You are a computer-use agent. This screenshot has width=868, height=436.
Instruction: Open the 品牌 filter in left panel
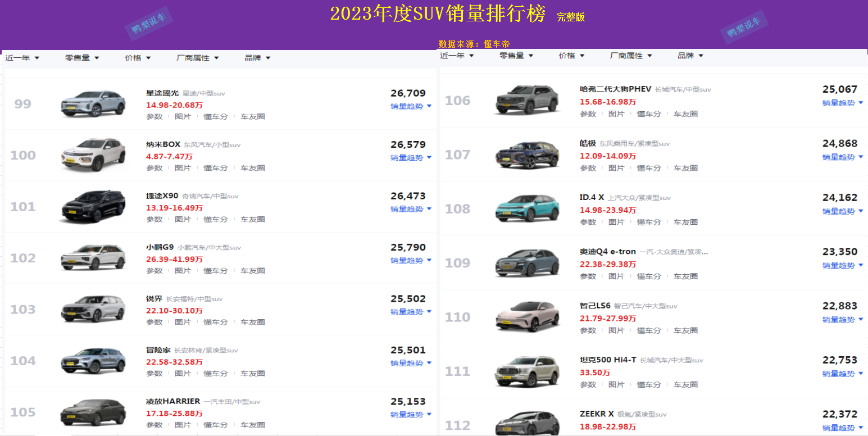tap(258, 58)
